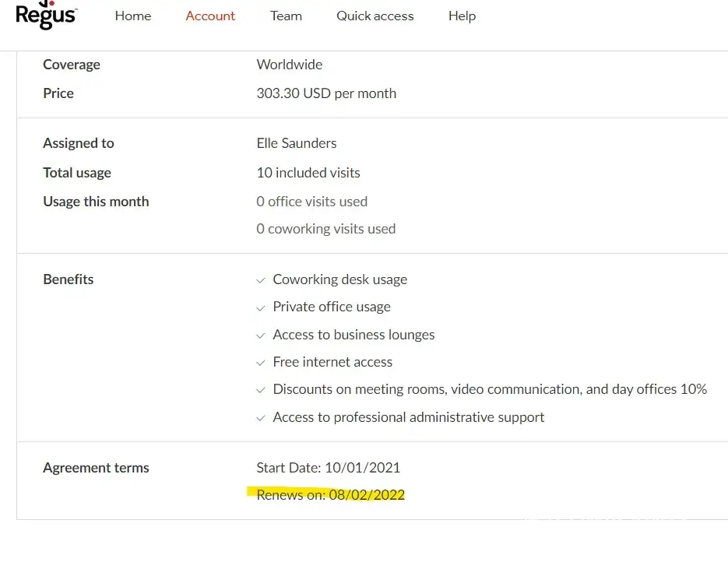Click checkmark beside Discounts on meeting rooms

tap(261, 390)
